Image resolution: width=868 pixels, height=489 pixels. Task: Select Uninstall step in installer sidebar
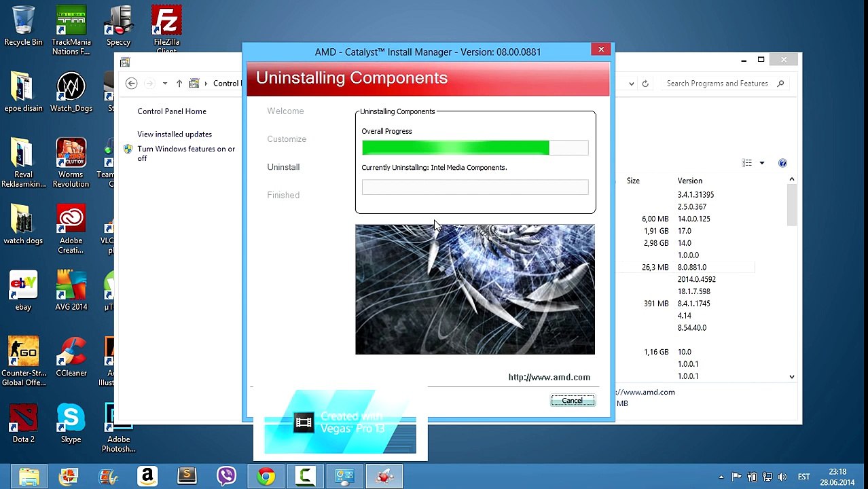pos(283,167)
